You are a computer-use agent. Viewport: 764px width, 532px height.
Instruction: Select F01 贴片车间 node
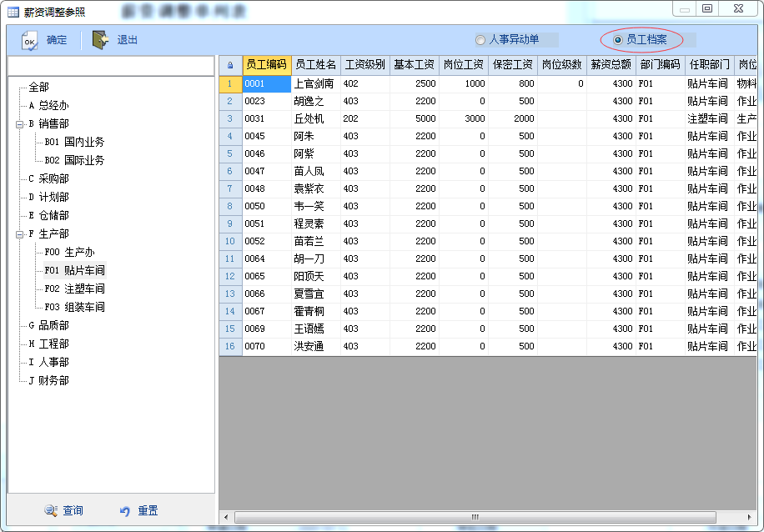pos(74,270)
